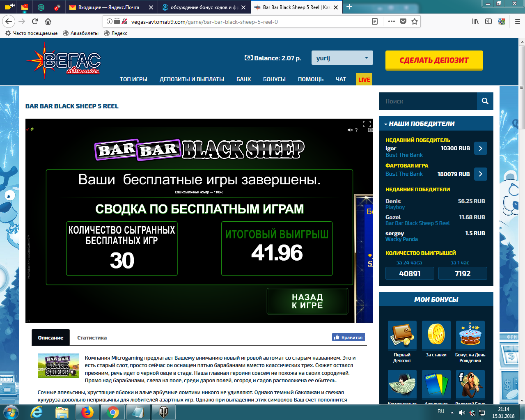Open Firefox hamburger menu

click(518, 21)
